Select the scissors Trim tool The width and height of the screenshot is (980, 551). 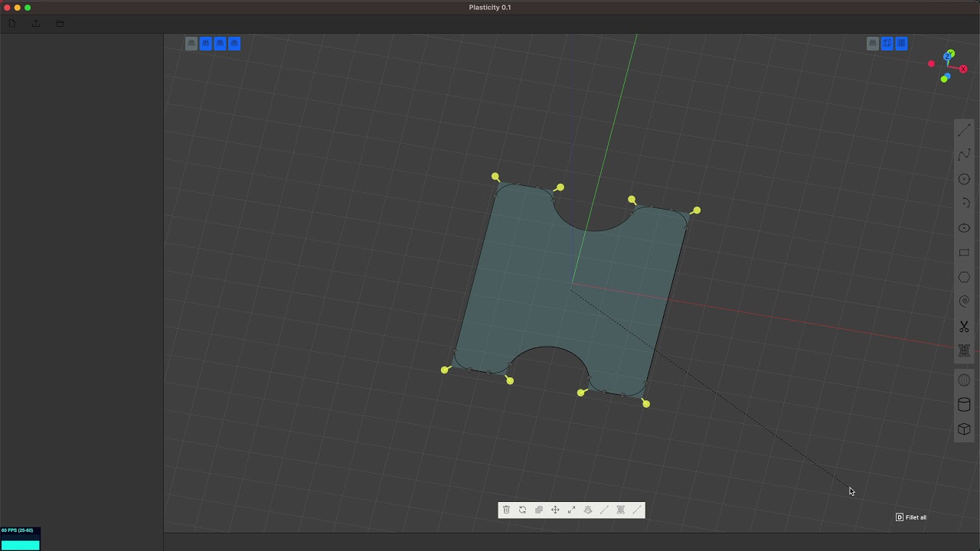tap(964, 327)
